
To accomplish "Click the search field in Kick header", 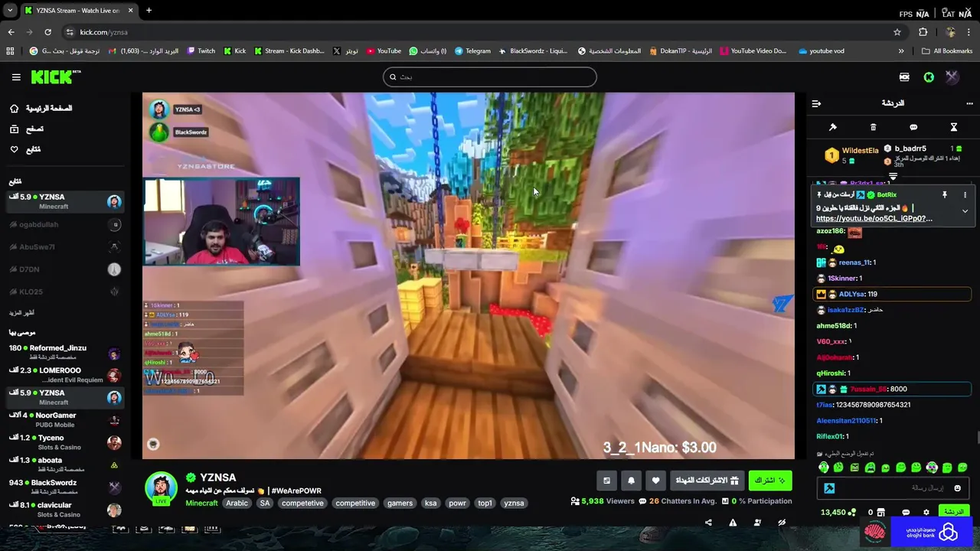I will pyautogui.click(x=490, y=77).
